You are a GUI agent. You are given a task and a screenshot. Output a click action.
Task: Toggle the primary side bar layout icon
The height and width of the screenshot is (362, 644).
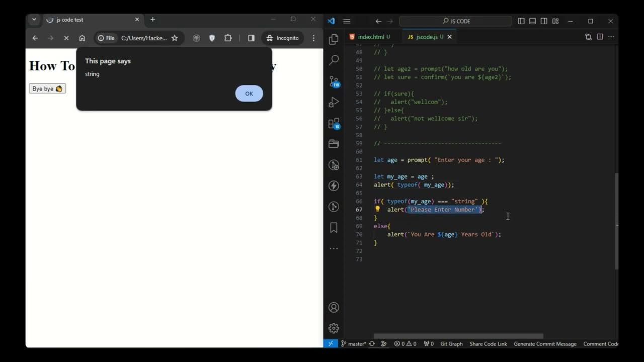[x=521, y=21]
